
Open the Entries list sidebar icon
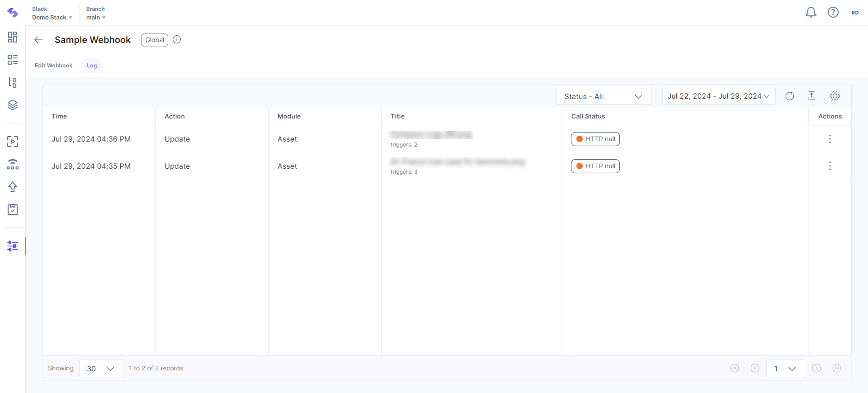point(12,60)
